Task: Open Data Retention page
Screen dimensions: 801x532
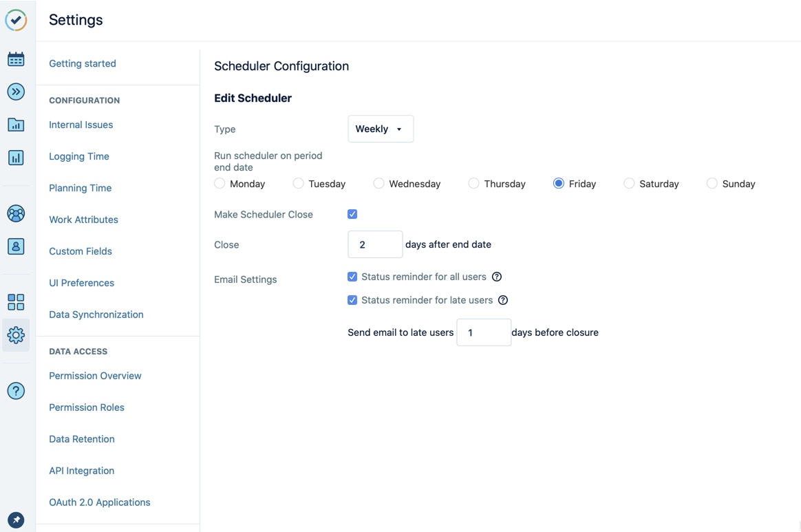Action: [82, 439]
